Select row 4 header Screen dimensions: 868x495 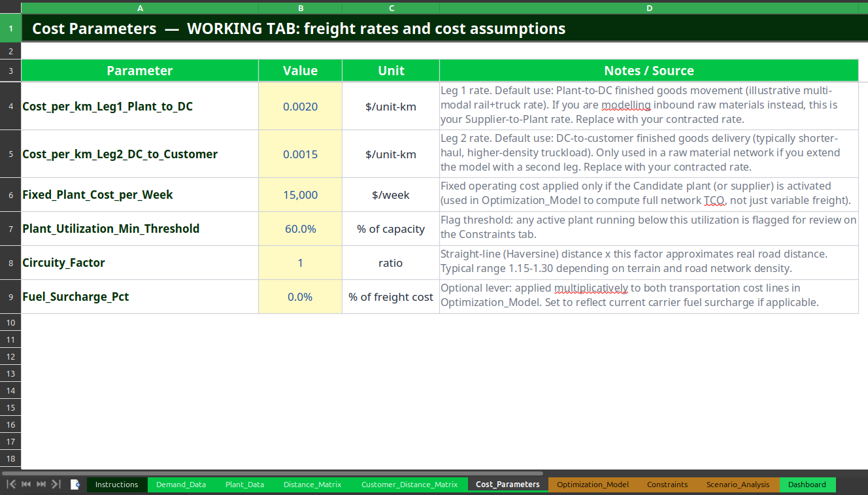point(10,106)
